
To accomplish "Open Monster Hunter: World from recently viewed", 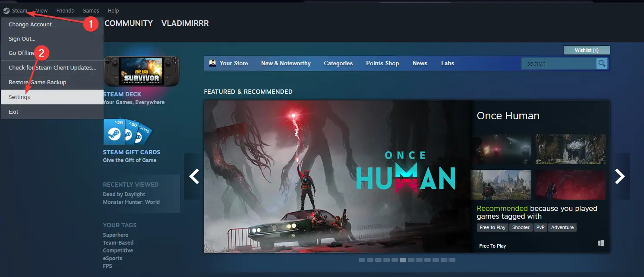I will (x=131, y=202).
